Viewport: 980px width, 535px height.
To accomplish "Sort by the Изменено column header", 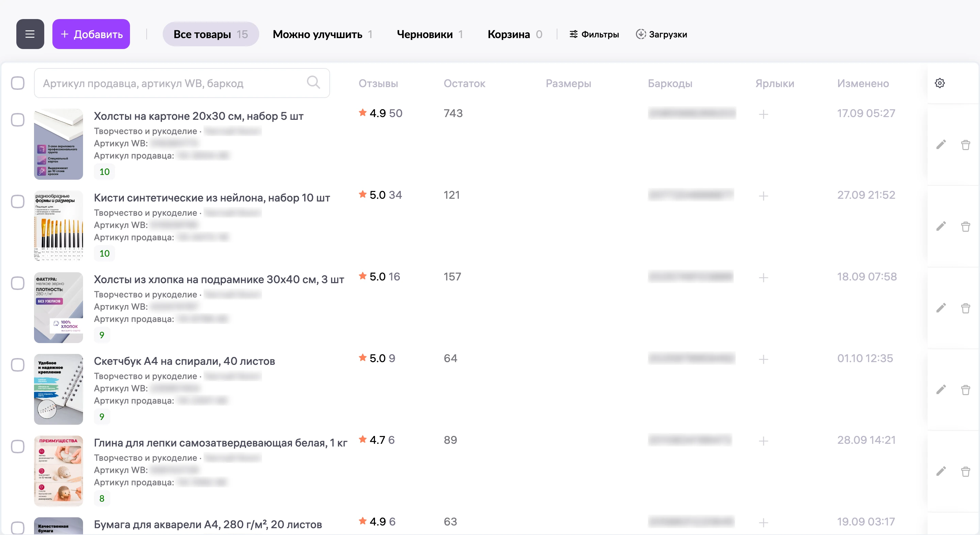I will point(863,83).
